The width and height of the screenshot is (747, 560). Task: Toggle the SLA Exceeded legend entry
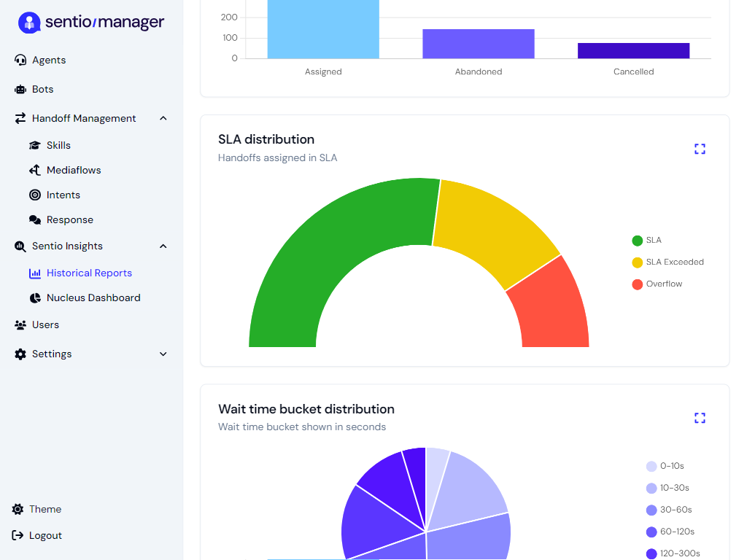coord(667,262)
